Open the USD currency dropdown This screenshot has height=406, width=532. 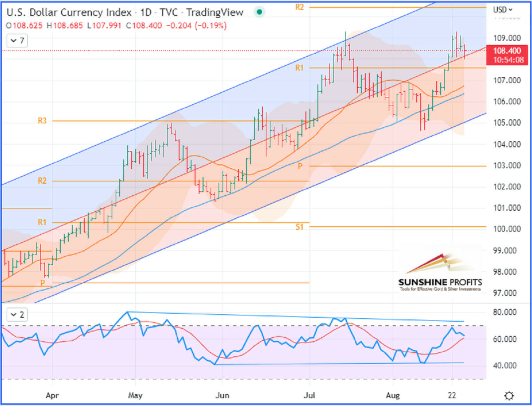point(503,9)
